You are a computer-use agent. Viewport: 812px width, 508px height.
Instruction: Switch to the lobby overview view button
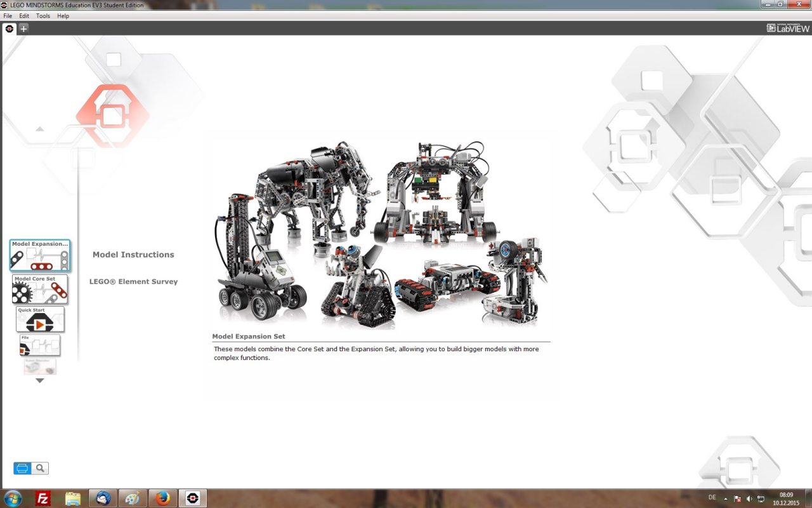point(22,469)
